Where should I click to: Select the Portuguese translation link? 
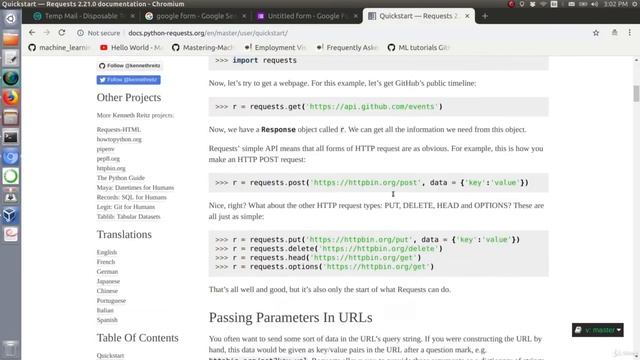click(111, 301)
